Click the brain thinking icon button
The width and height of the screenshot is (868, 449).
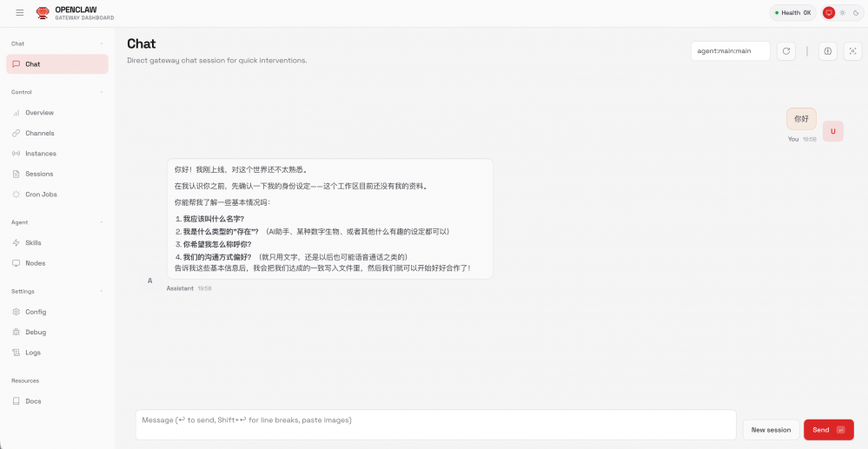point(828,51)
